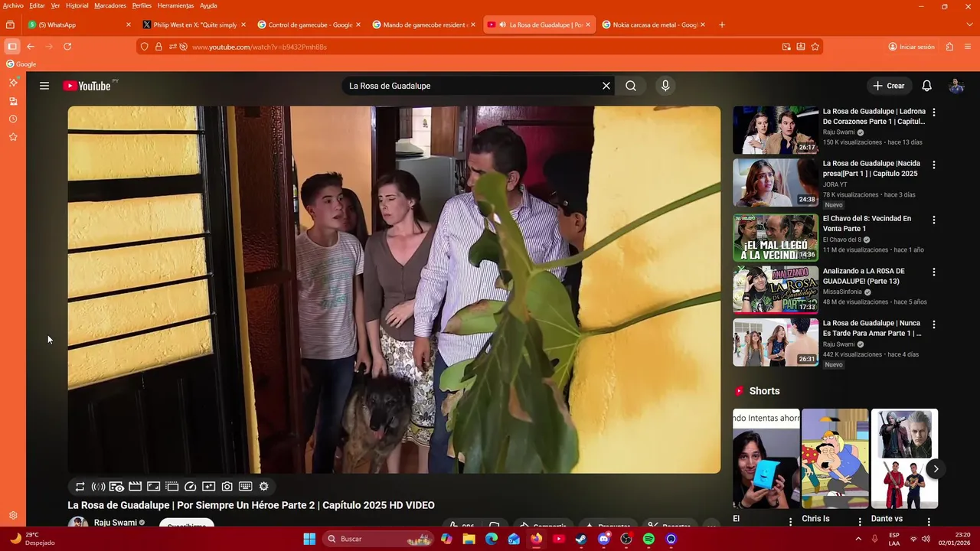The height and width of the screenshot is (551, 980).
Task: Open more options for Nunca Es Tarde Para Amar video
Action: 933,324
